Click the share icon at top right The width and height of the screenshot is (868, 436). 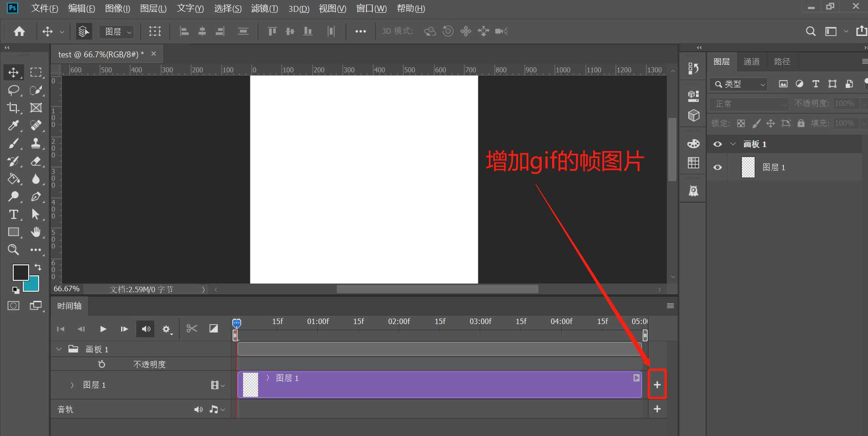click(x=861, y=31)
